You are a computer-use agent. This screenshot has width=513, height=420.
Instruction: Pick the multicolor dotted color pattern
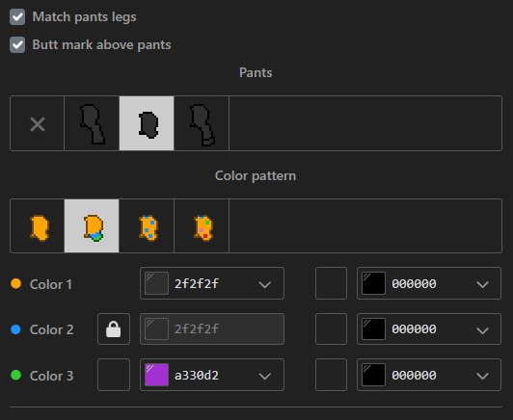coord(202,226)
